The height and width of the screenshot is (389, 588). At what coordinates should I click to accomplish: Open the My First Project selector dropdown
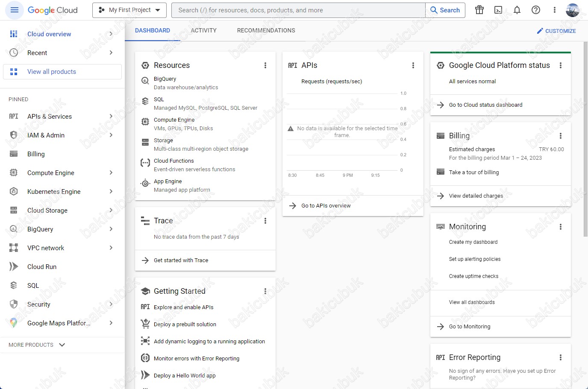(129, 10)
